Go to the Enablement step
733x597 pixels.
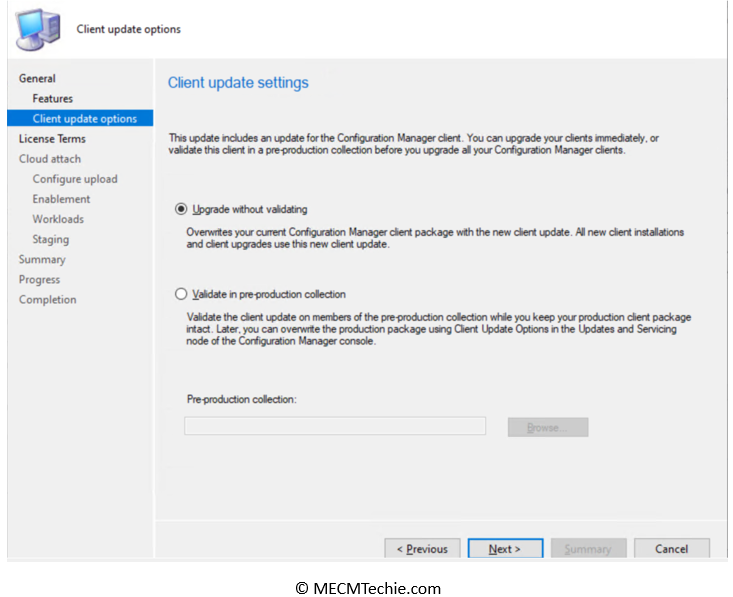point(61,199)
